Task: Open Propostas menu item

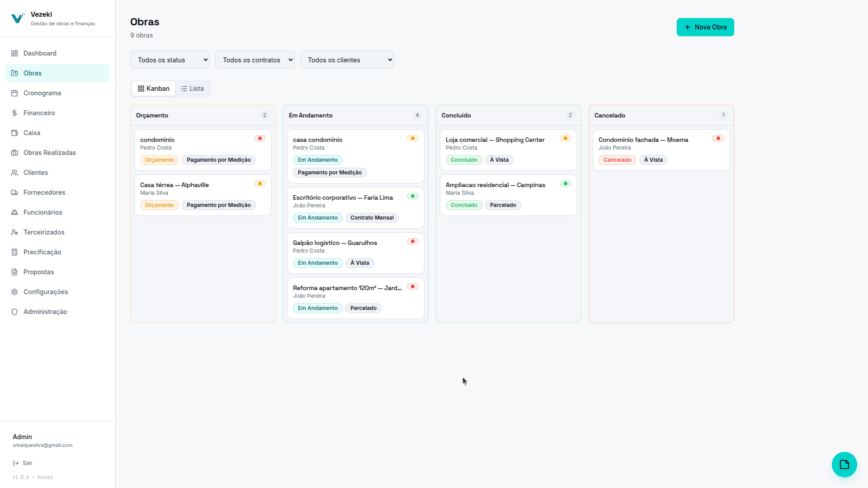Action: [x=57, y=272]
